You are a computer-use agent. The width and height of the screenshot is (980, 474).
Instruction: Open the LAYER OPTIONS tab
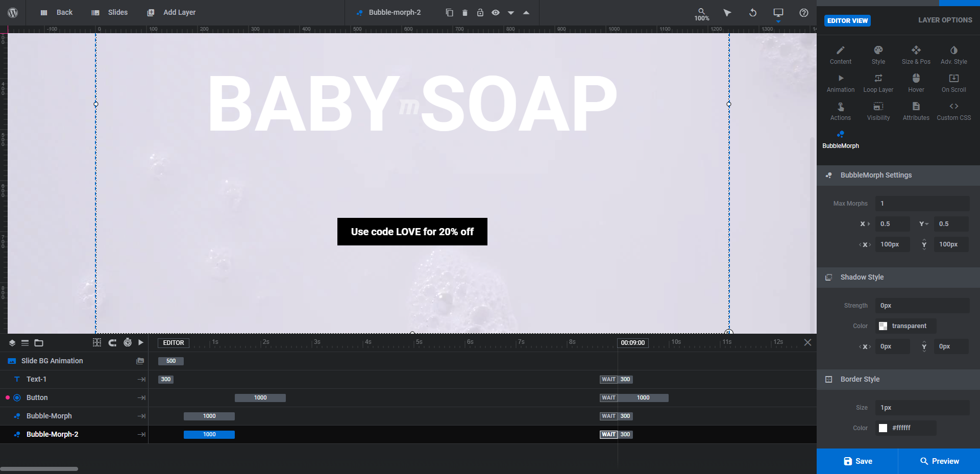point(945,20)
